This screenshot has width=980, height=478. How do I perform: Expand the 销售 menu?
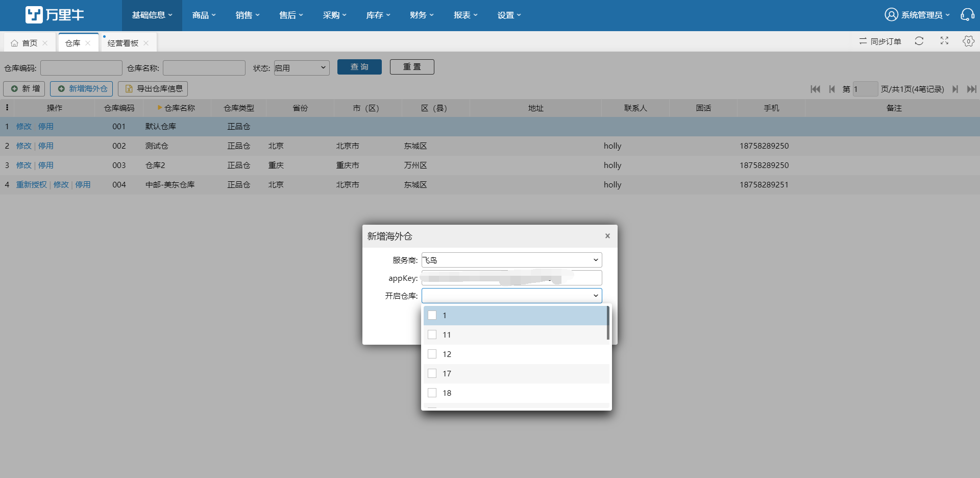click(248, 15)
